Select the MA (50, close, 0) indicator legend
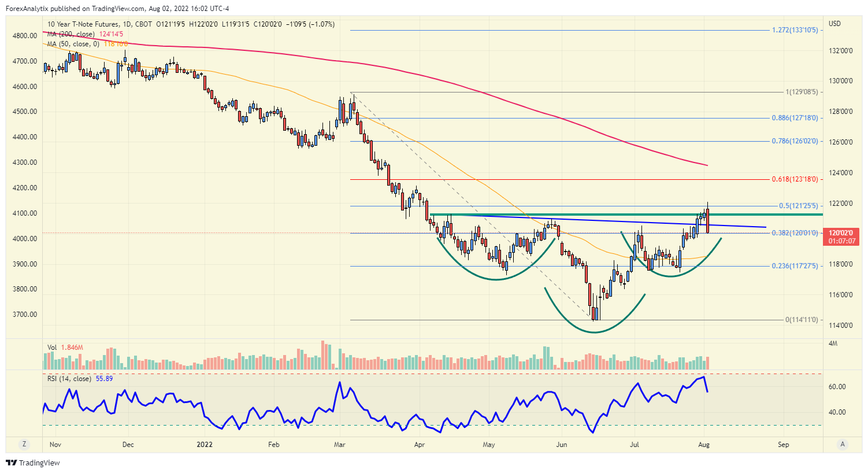The image size is (868, 473). 73,43
